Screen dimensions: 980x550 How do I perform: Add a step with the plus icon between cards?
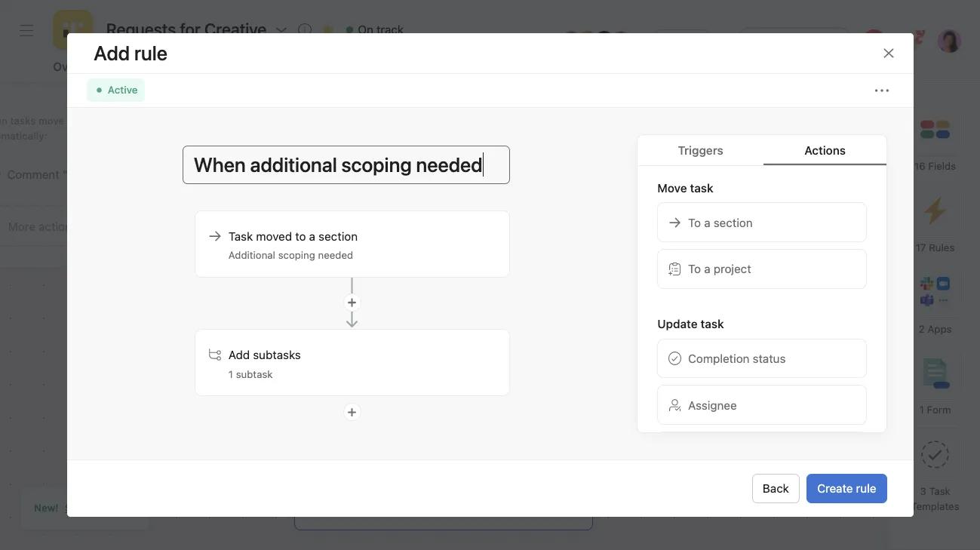[x=352, y=302]
